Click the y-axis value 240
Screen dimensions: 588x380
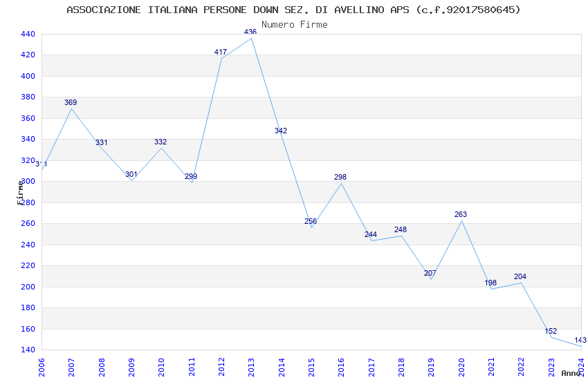tap(28, 245)
